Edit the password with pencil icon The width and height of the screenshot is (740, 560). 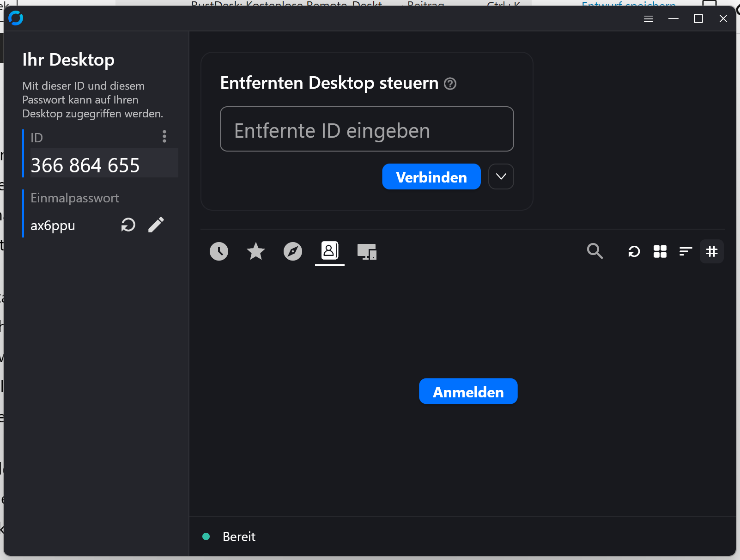[x=156, y=225]
